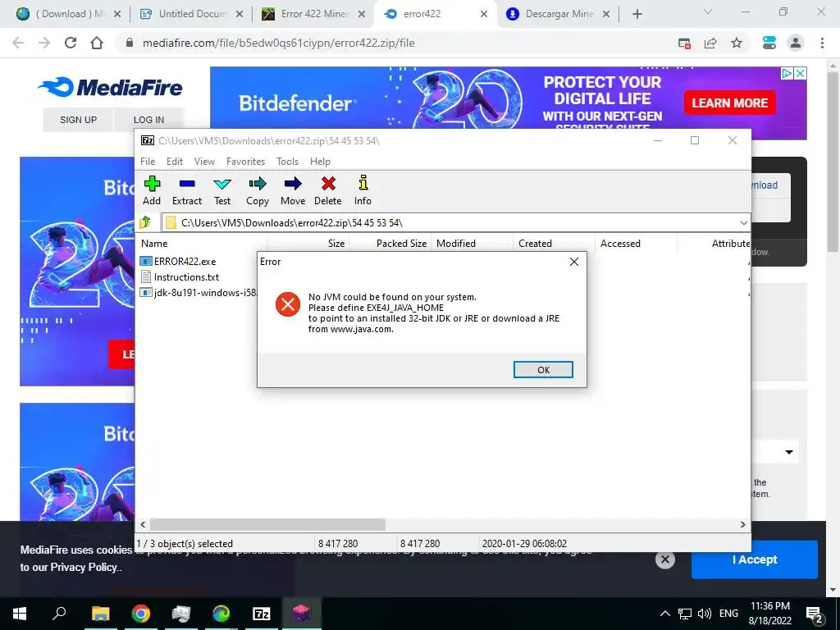The height and width of the screenshot is (630, 840).
Task: Dismiss the cookie banner with the X
Action: point(664,559)
